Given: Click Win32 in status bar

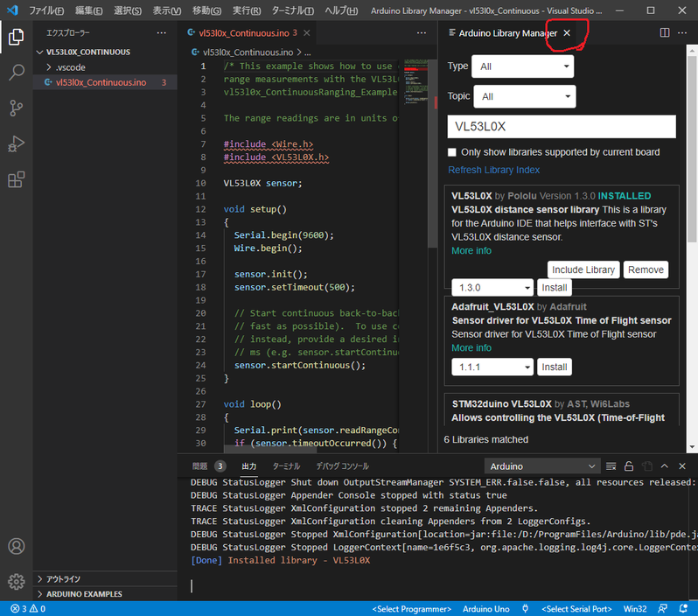Looking at the screenshot, I should click(x=635, y=609).
